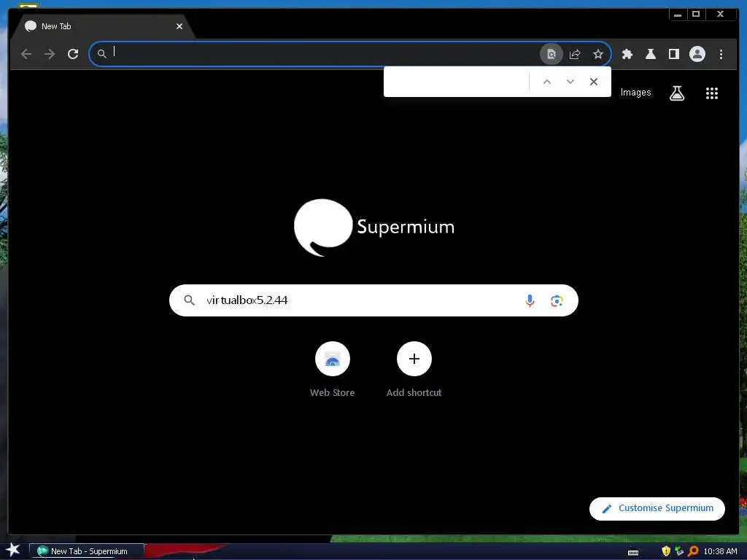Open the Web Store shortcut
Viewport: 747px width, 560px height.
click(333, 370)
